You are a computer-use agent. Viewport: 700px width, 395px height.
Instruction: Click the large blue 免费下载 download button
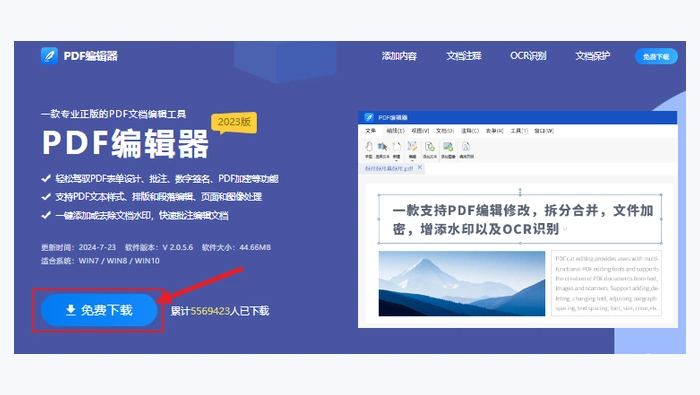point(99,310)
